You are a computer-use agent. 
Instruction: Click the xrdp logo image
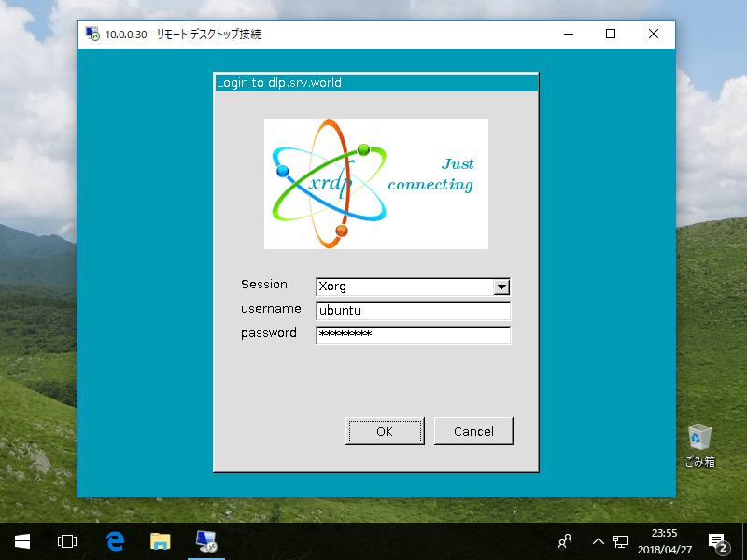[376, 184]
